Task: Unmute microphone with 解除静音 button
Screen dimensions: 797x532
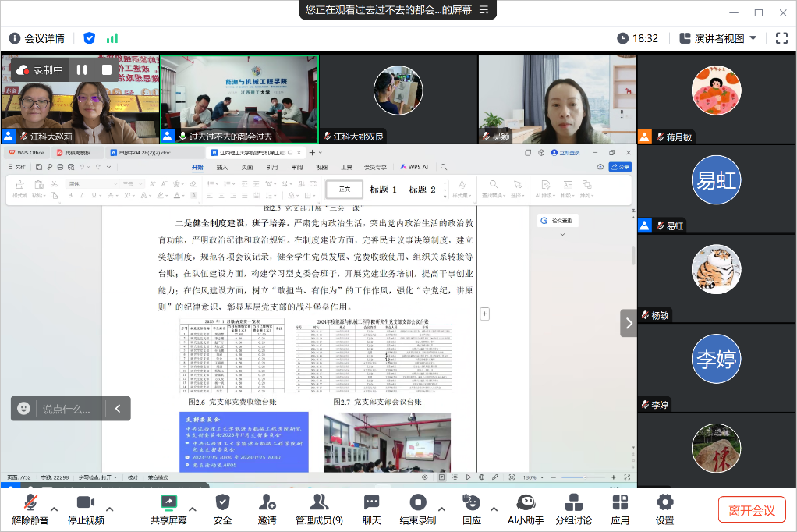Action: coord(30,509)
